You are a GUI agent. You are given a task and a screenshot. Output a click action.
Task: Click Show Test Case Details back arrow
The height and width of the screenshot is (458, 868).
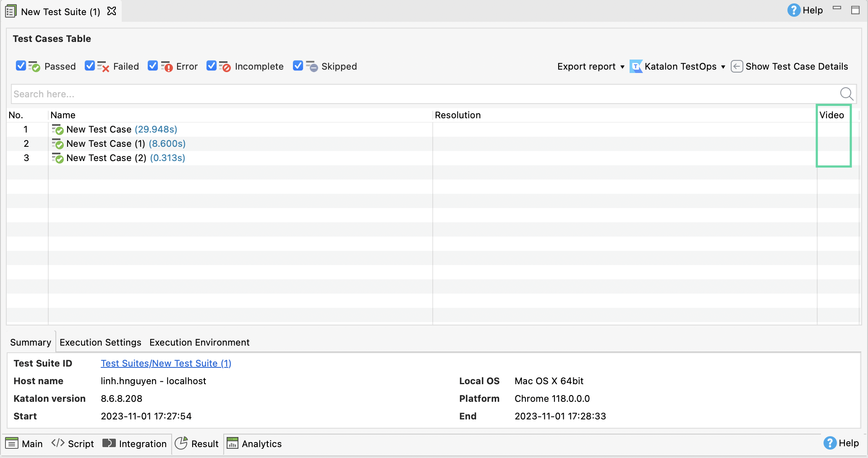tap(737, 66)
